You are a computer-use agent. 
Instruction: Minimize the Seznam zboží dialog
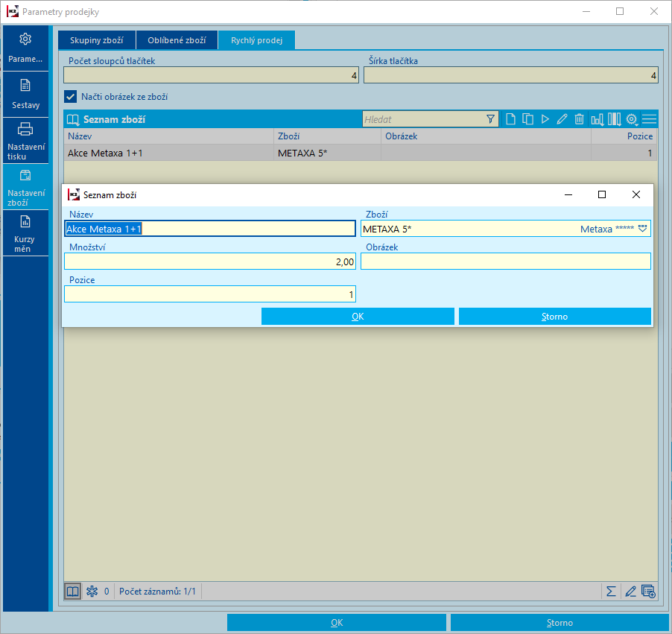[x=568, y=195]
